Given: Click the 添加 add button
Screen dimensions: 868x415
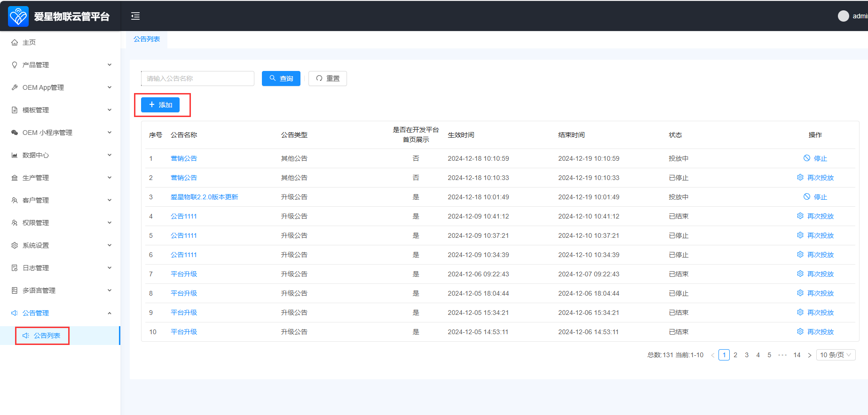Looking at the screenshot, I should pos(160,105).
